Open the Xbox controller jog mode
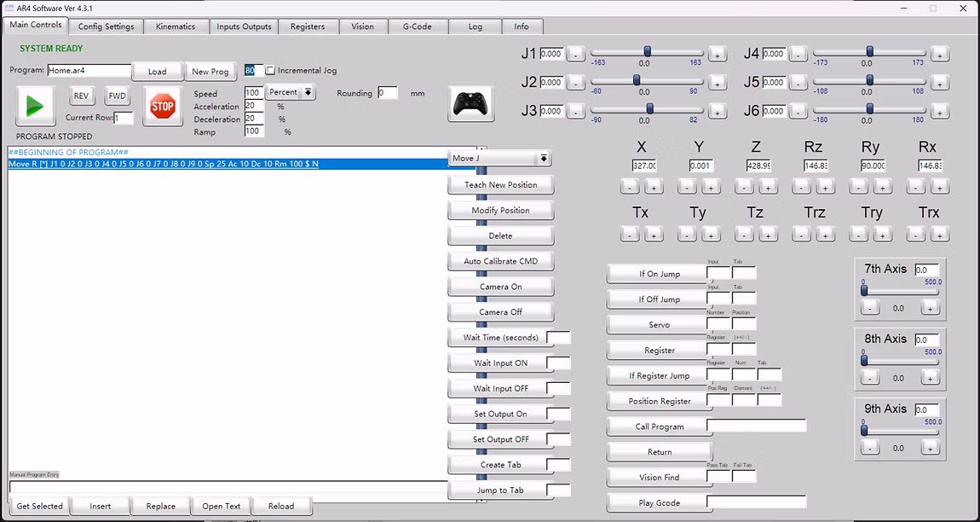Image resolution: width=980 pixels, height=522 pixels. click(x=472, y=103)
